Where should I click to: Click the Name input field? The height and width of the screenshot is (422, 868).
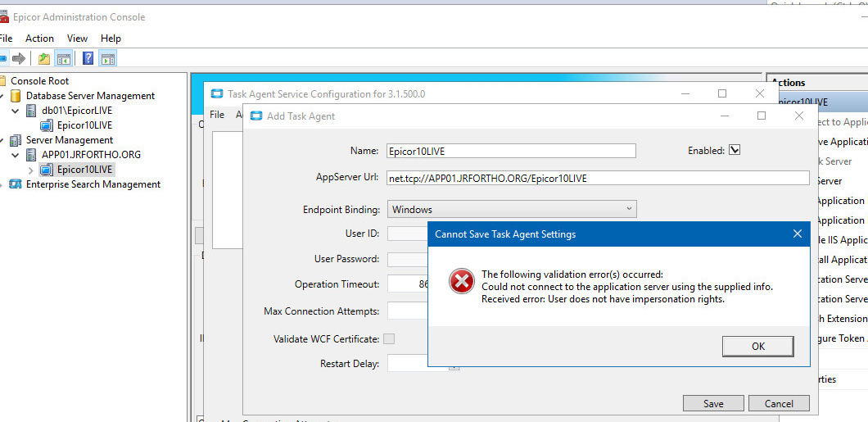[x=512, y=151]
